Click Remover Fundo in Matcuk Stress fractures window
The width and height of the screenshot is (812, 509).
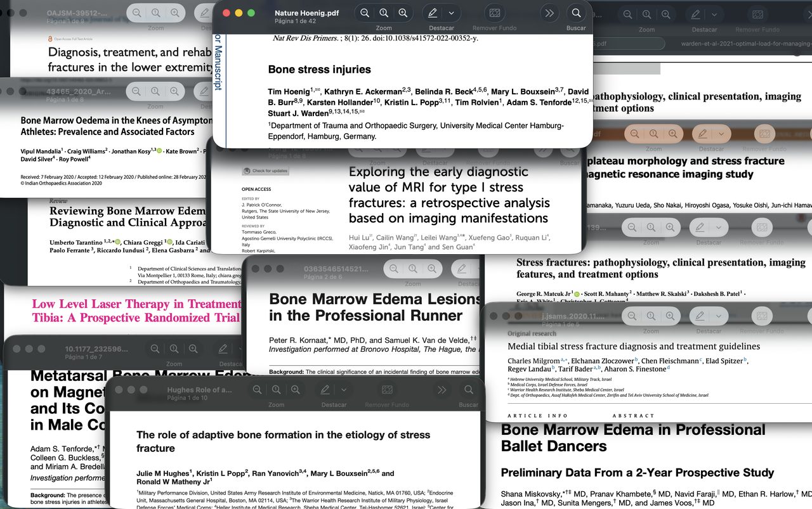pos(761,227)
